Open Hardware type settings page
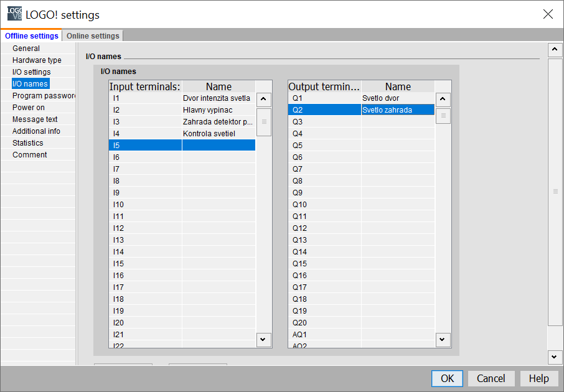Image resolution: width=564 pixels, height=392 pixels. pos(37,60)
